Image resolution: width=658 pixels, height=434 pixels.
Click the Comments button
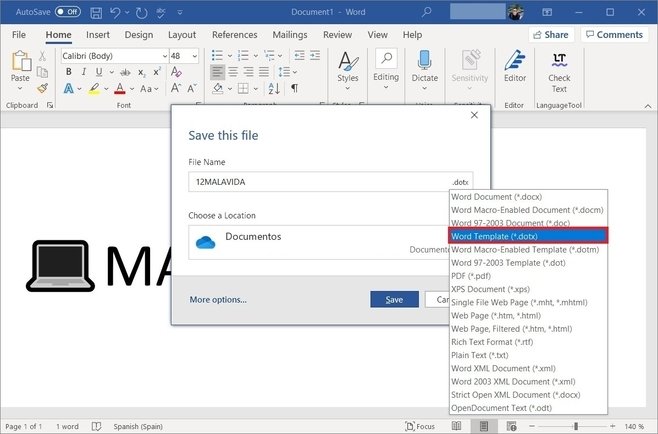[x=614, y=35]
